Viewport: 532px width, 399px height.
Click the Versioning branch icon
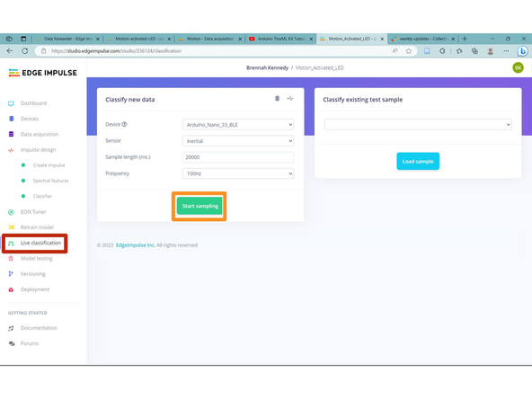tap(11, 274)
